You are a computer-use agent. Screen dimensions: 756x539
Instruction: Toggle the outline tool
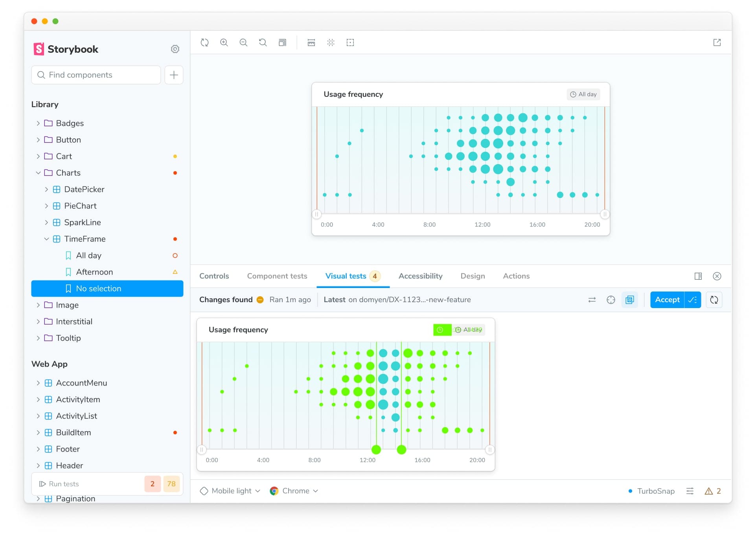click(x=350, y=42)
